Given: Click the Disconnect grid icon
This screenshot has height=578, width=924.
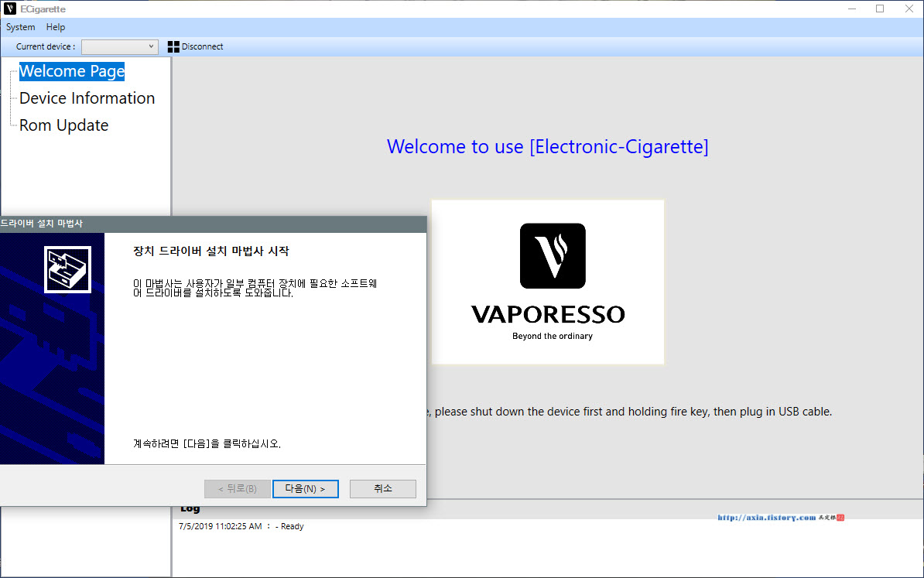Looking at the screenshot, I should point(173,46).
